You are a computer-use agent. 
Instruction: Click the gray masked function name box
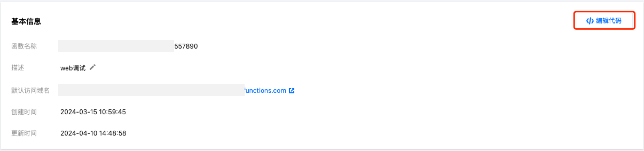[116, 46]
